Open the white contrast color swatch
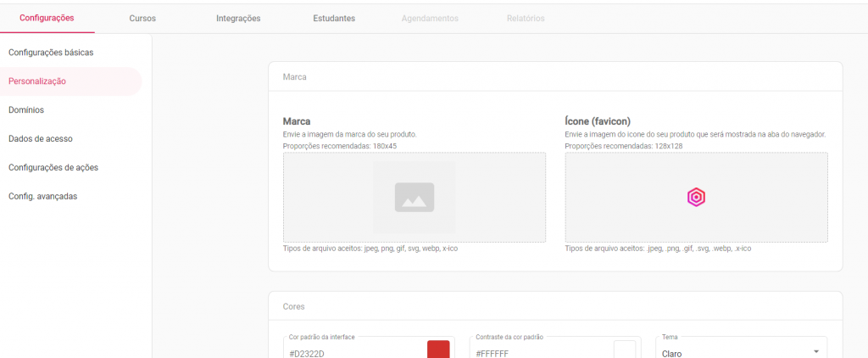 coord(625,350)
